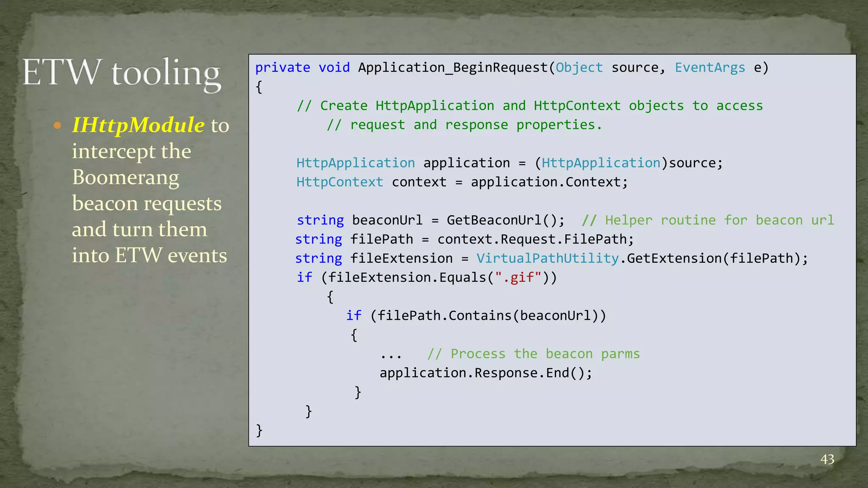The image size is (868, 488).
Task: Click 'application.Response.End();' line
Action: 486,373
